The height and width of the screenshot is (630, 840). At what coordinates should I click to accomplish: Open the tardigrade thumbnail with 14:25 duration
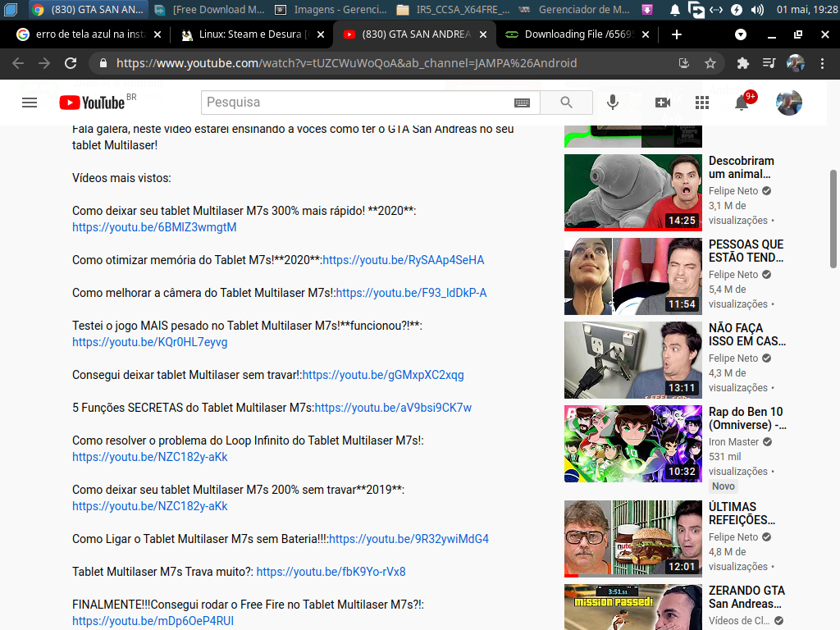click(x=633, y=193)
